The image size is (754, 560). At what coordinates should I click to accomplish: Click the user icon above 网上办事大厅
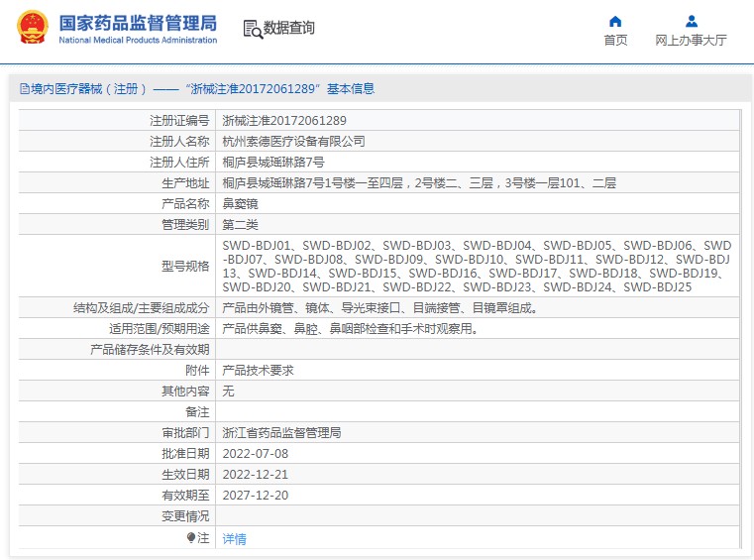[691, 21]
